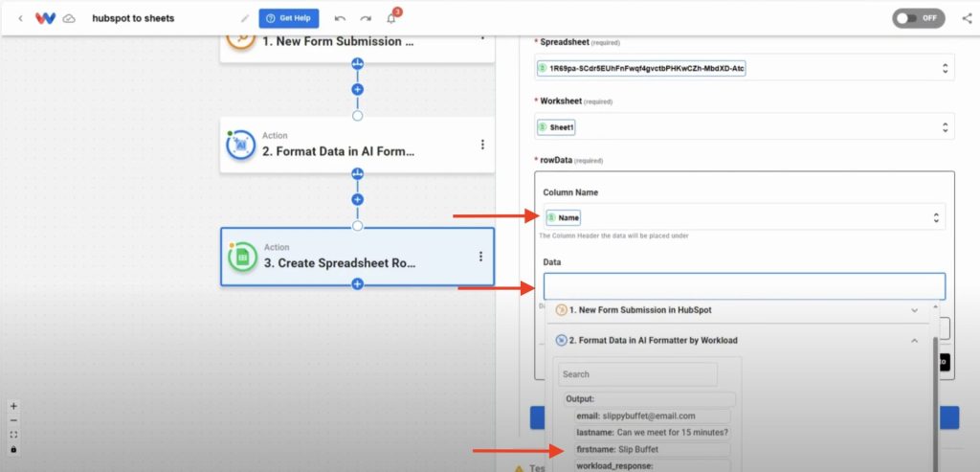Add a step after Create Spreadsheet Row
Screen dimensions: 980x472
[358, 283]
